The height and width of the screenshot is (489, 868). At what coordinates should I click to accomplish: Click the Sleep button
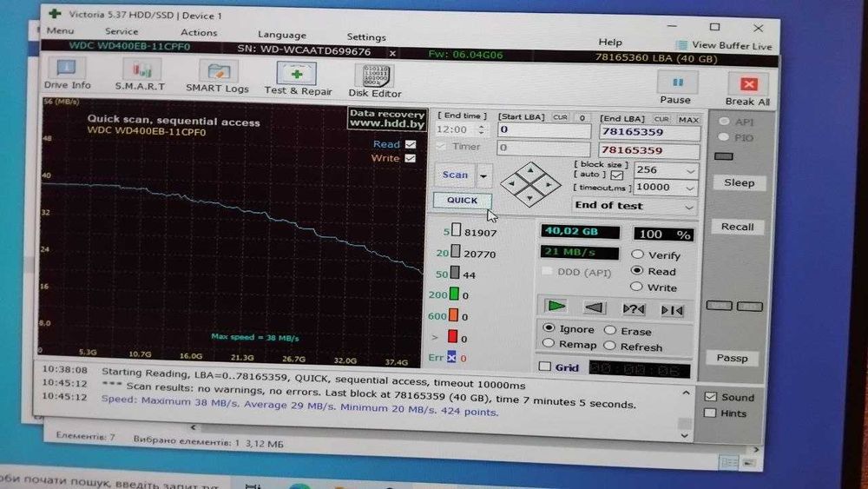739,182
